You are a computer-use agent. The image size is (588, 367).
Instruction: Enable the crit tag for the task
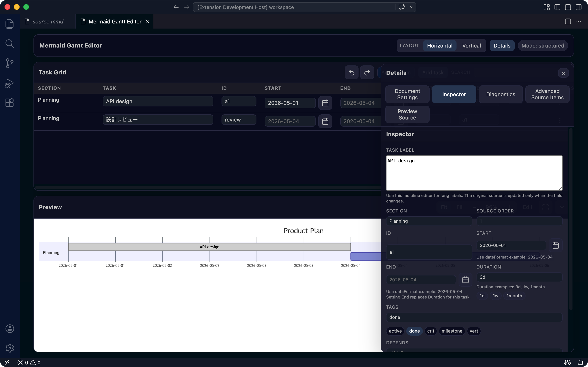coord(430,331)
